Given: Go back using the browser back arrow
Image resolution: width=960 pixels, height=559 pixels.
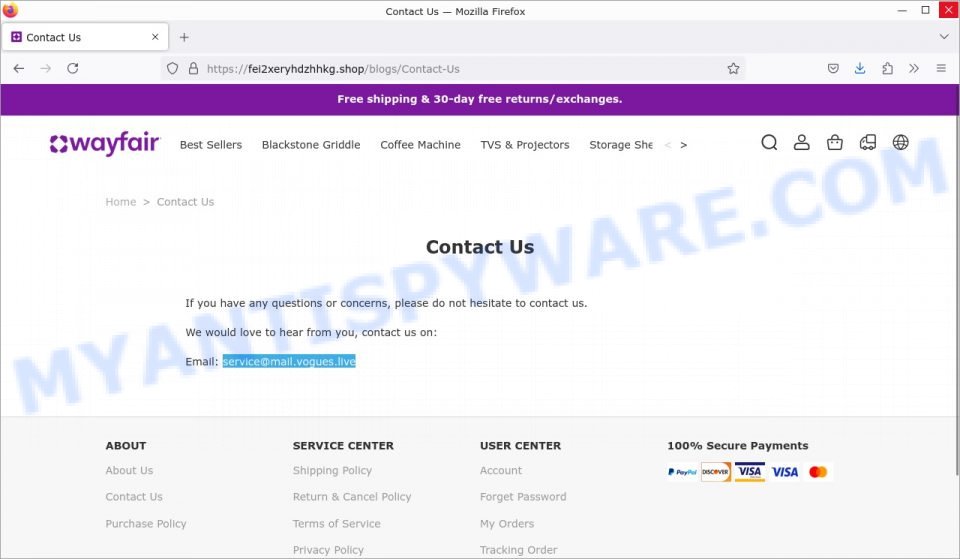Looking at the screenshot, I should point(19,69).
